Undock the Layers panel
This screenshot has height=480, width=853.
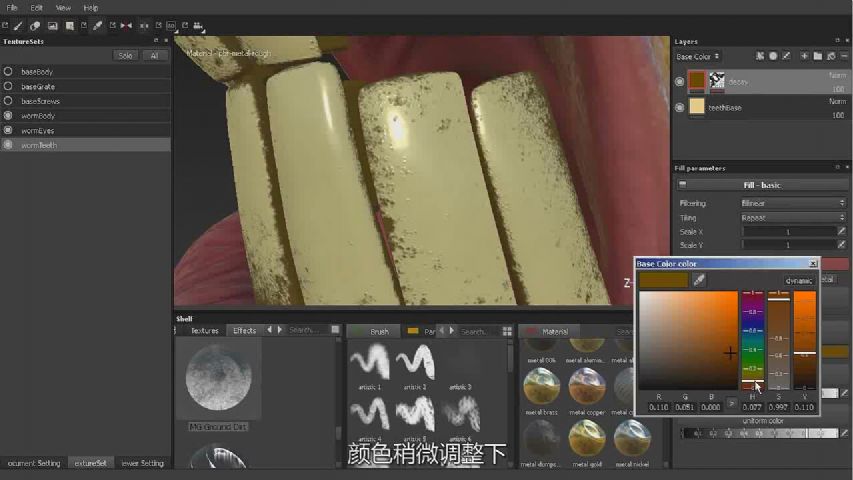[x=837, y=41]
